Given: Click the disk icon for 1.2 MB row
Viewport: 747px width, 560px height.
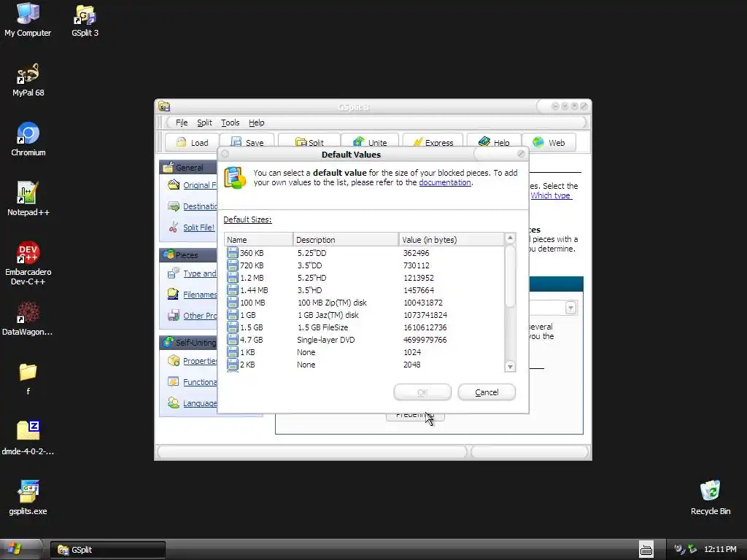Looking at the screenshot, I should tap(232, 278).
